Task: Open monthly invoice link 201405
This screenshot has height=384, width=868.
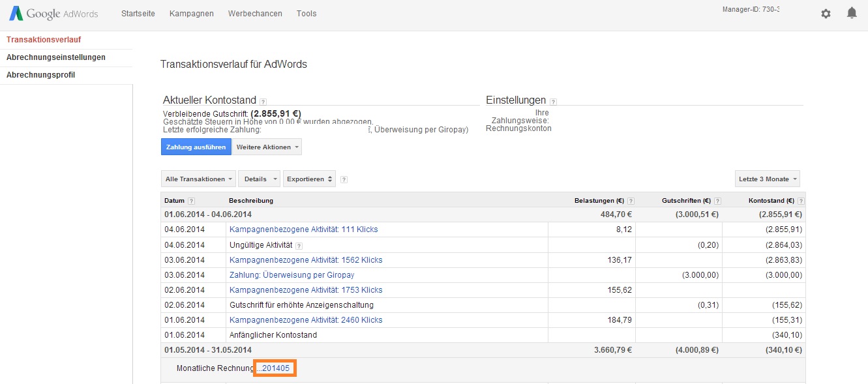Action: pyautogui.click(x=275, y=368)
